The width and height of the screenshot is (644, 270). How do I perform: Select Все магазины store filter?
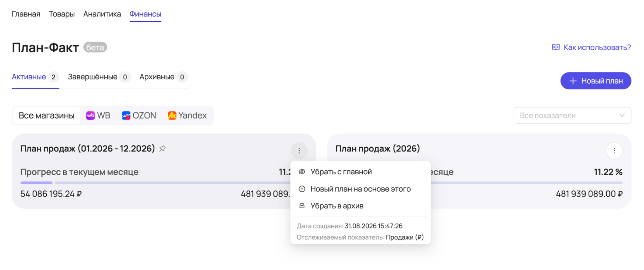[47, 115]
